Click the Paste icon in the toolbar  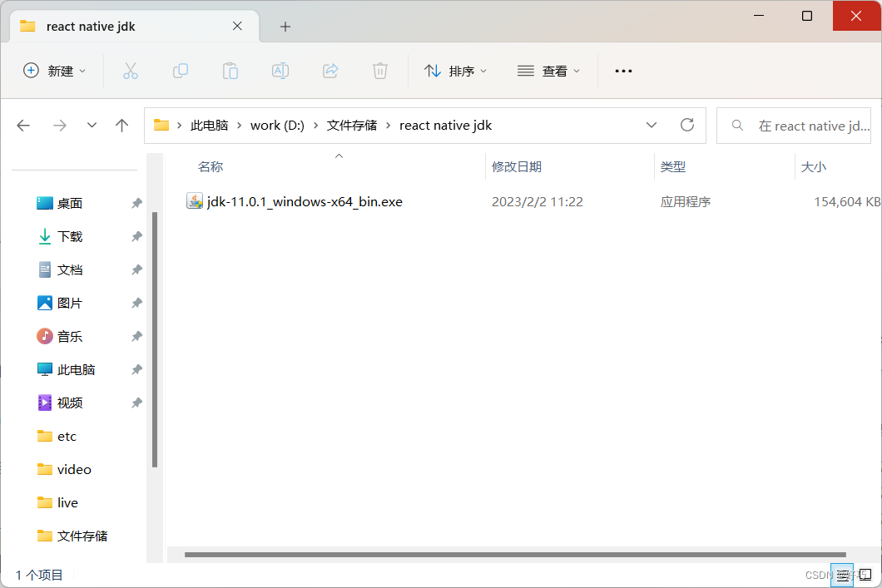[x=230, y=71]
